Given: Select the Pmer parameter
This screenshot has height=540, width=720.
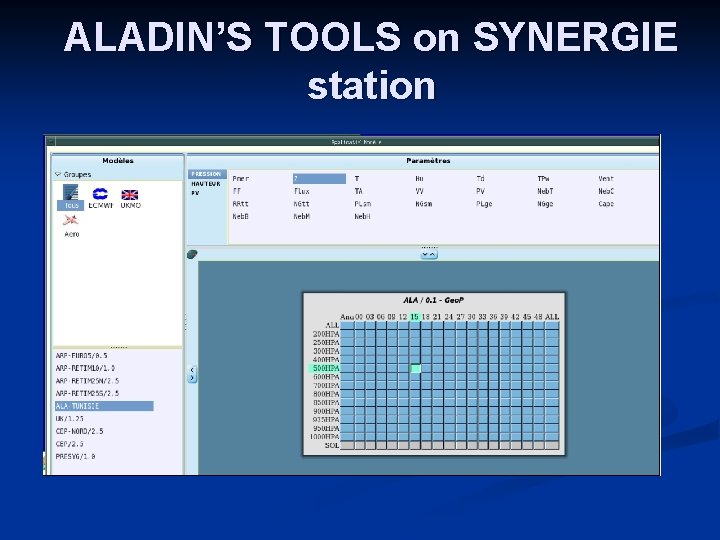Looking at the screenshot, I should (241, 179).
